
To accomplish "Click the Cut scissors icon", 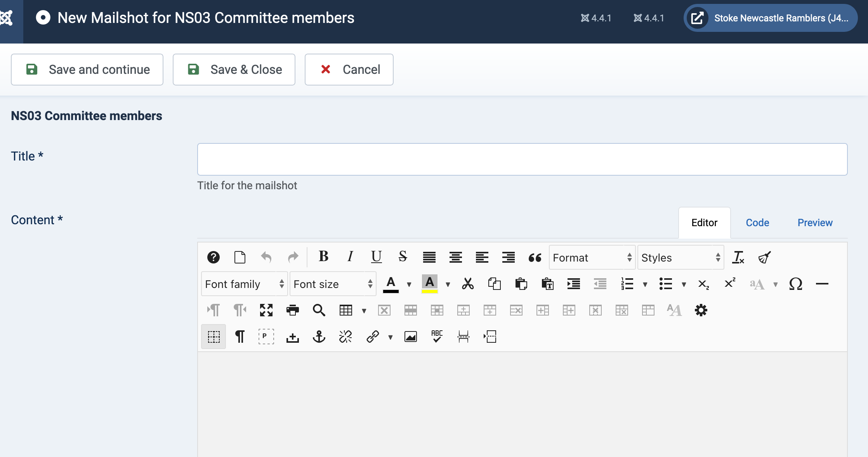I will click(468, 284).
